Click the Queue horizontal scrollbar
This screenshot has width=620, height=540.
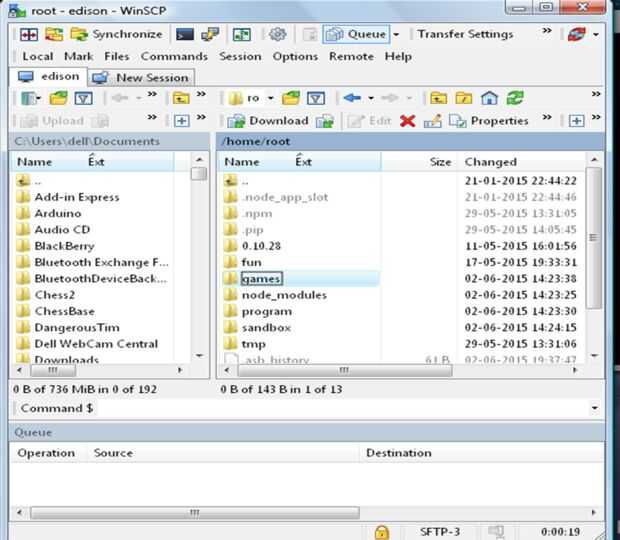click(195, 513)
